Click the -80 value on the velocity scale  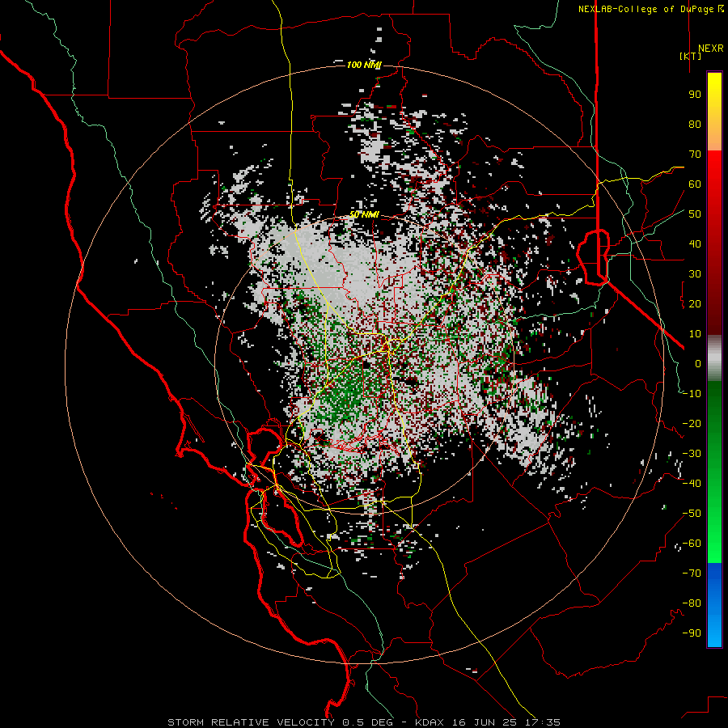(692, 603)
